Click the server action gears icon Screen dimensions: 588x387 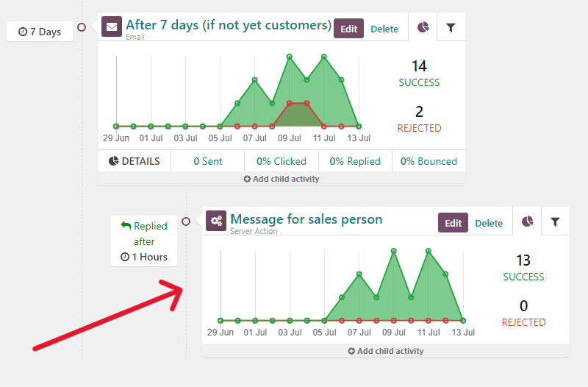[x=216, y=221]
